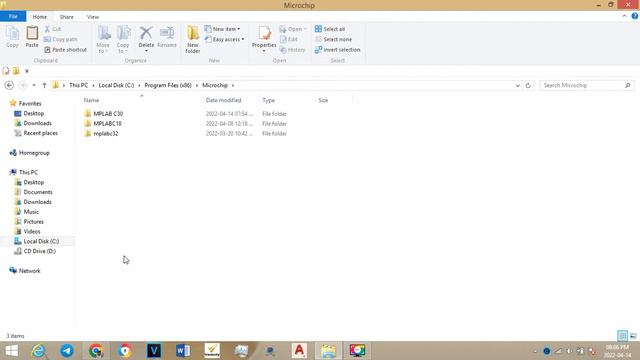This screenshot has height=360, width=640.
Task: Open the Windows Start button
Action: (11, 351)
